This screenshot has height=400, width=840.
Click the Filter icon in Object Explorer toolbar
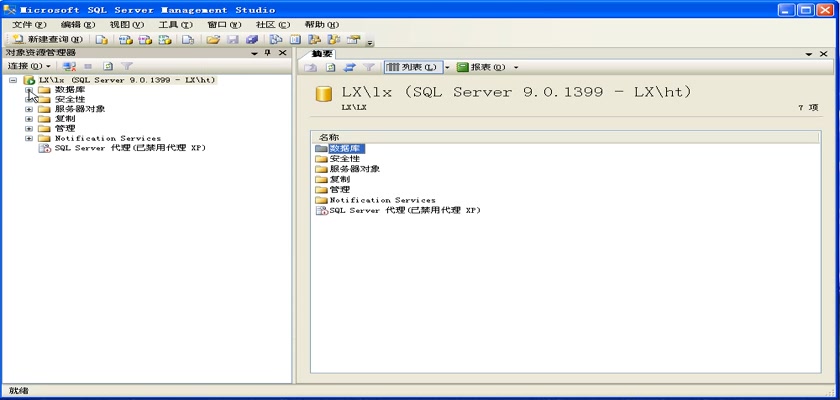pyautogui.click(x=126, y=66)
